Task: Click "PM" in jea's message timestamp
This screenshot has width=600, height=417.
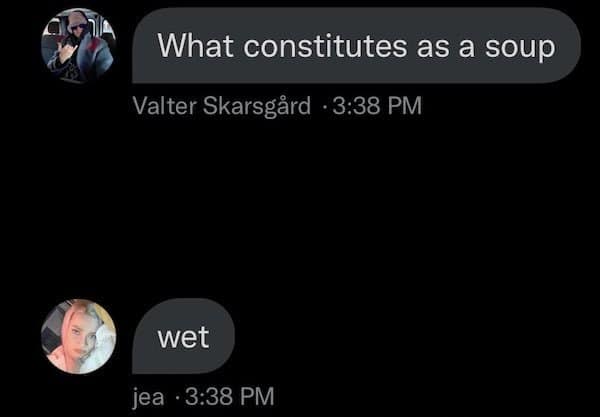Action: coord(258,396)
